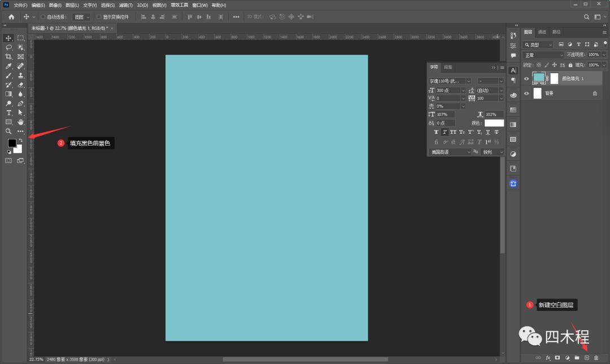Image resolution: width=610 pixels, height=364 pixels.
Task: Hide the 颜色填充 1 layer
Action: click(x=526, y=79)
